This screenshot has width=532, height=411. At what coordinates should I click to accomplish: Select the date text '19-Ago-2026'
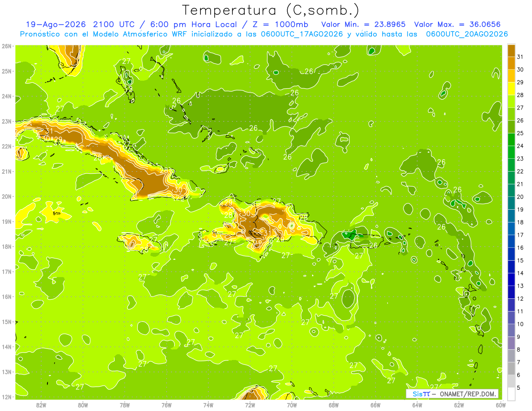(55, 24)
